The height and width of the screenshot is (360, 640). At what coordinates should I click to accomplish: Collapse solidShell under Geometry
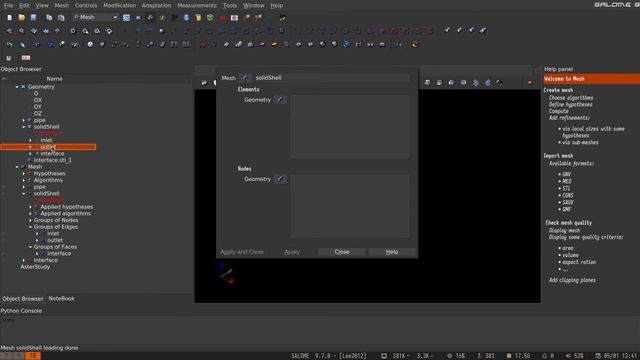click(24, 127)
